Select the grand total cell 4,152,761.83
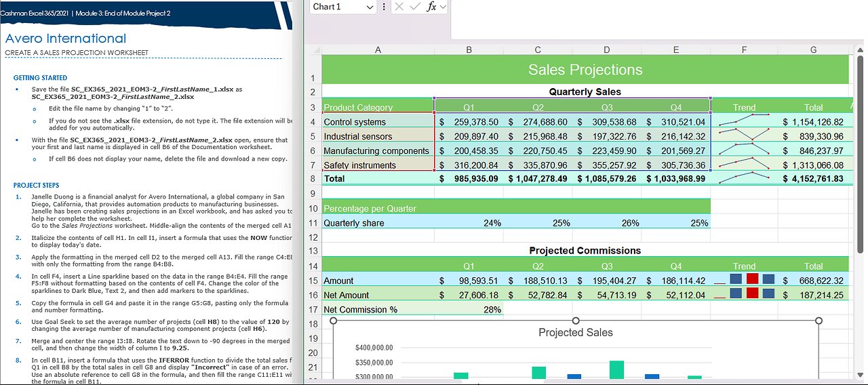 point(814,179)
